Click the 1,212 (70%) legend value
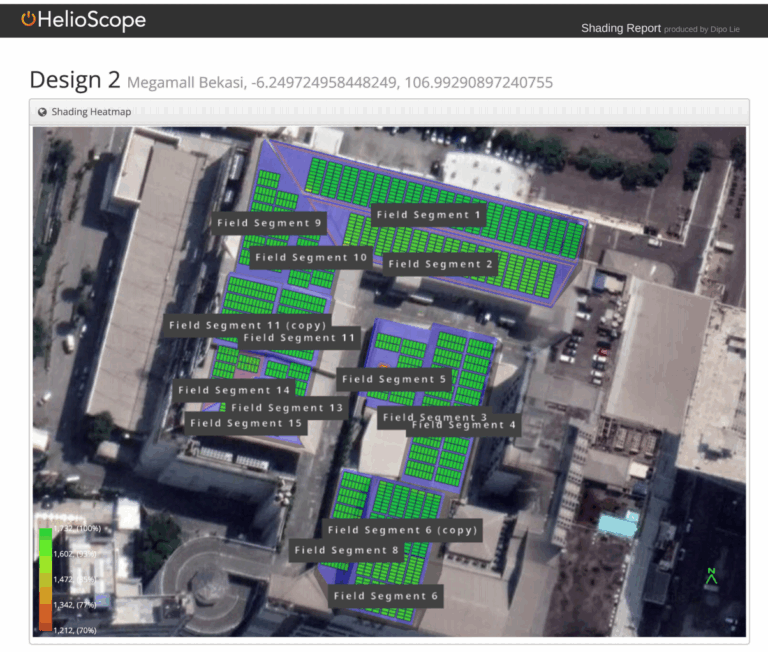The height and width of the screenshot is (652, 768). point(74,630)
